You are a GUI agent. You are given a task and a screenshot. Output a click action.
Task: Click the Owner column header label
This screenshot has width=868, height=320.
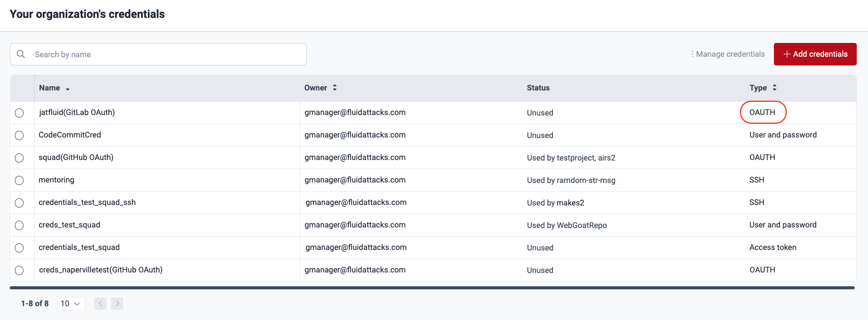pyautogui.click(x=316, y=88)
